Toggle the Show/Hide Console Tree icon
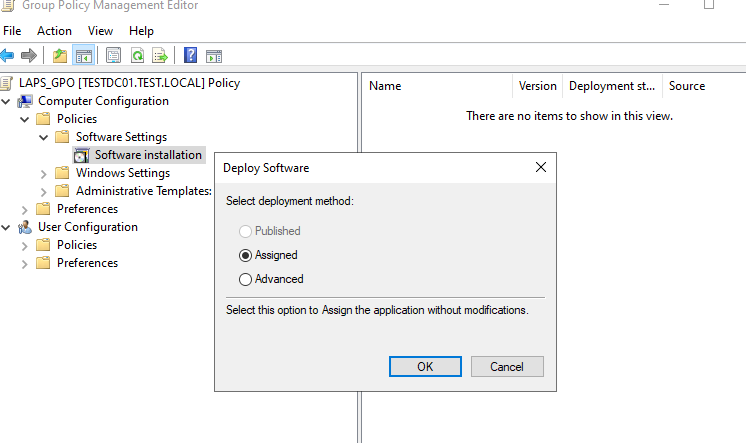The width and height of the screenshot is (746, 443). (83, 55)
